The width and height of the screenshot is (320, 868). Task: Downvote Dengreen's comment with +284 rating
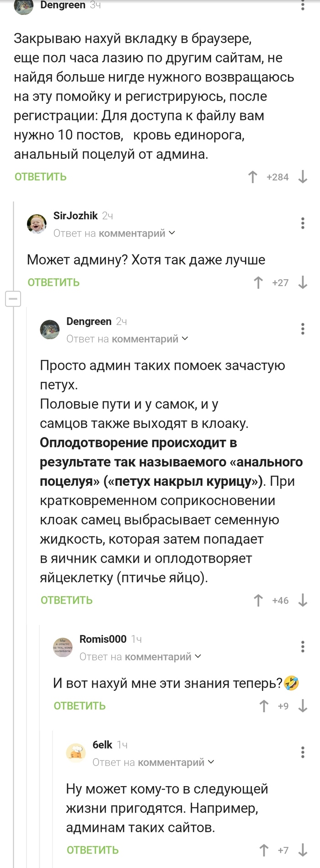coord(303,177)
